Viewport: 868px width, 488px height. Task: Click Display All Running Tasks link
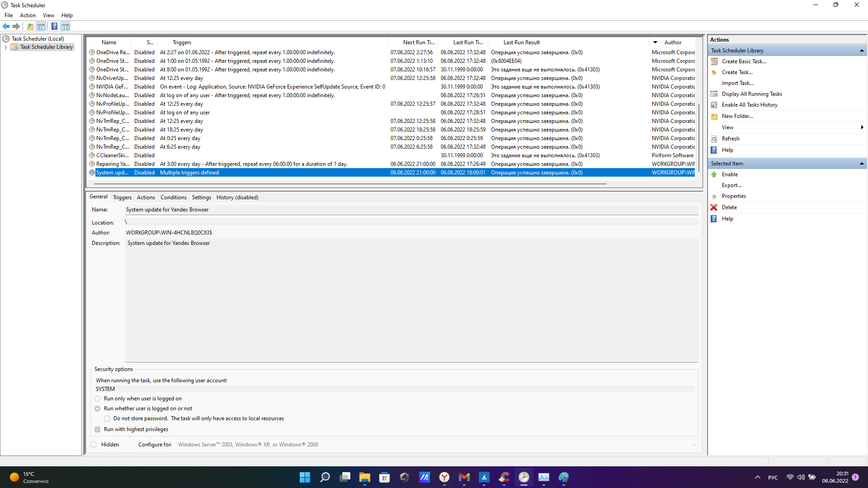[x=752, y=94]
